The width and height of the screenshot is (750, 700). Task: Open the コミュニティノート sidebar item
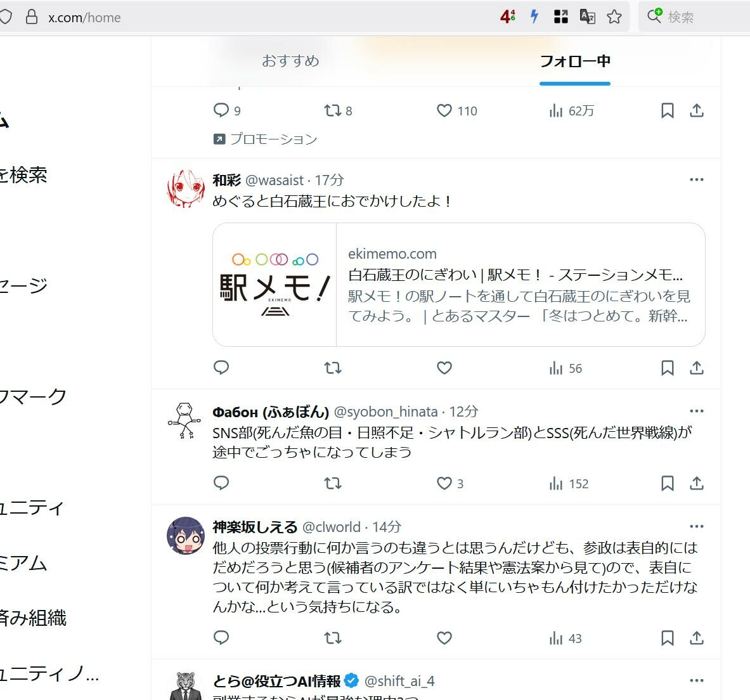(49, 673)
